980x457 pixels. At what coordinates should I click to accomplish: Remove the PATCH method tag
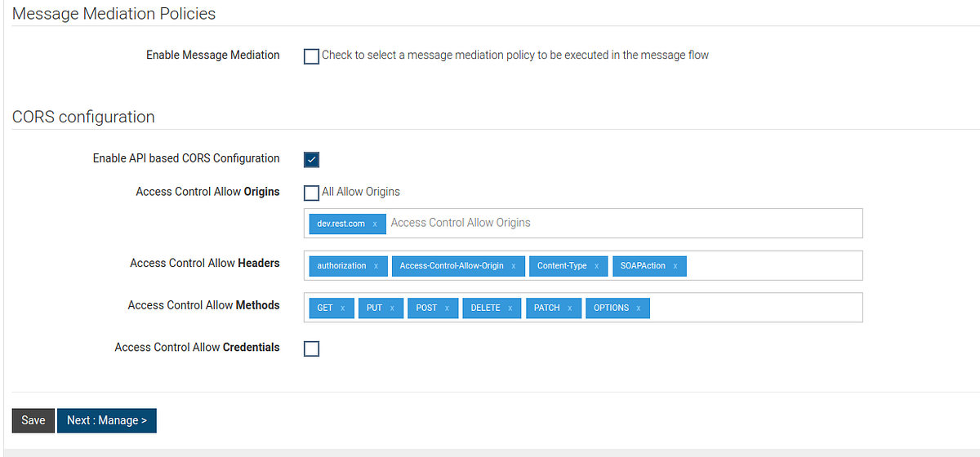click(569, 308)
